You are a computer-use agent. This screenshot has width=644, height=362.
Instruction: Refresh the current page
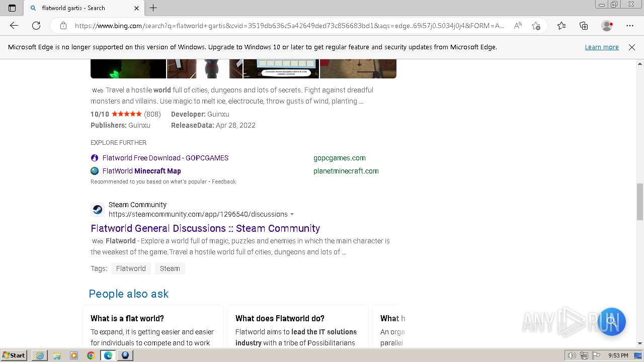click(x=36, y=26)
